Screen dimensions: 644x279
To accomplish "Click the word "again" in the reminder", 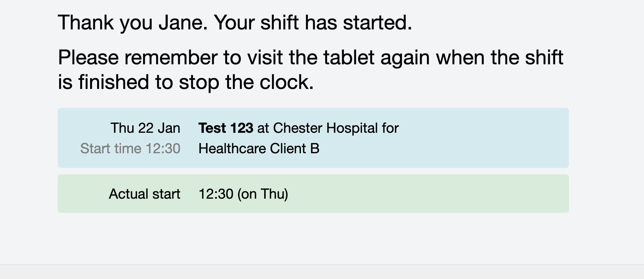I will pyautogui.click(x=405, y=58).
